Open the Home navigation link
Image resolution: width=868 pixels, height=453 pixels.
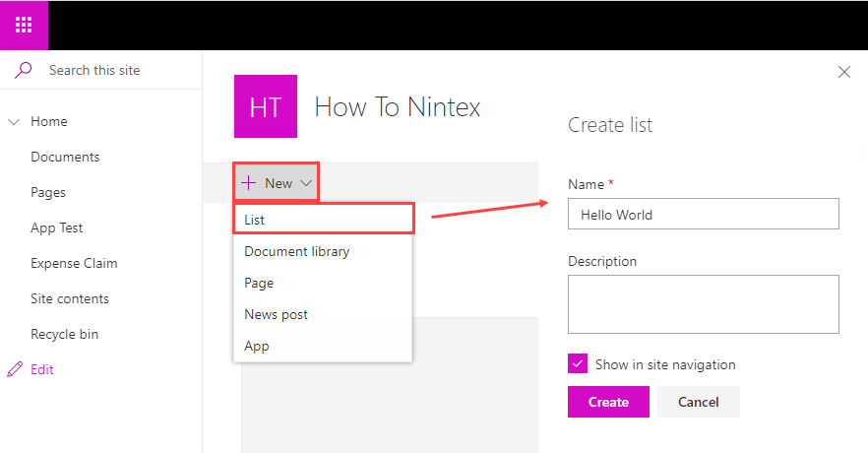click(x=49, y=121)
